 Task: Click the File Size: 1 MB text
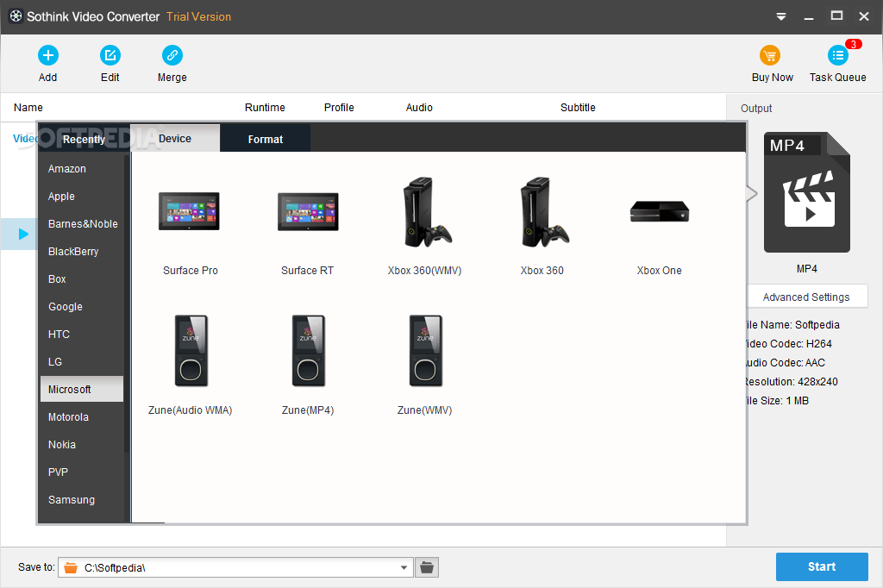779,401
